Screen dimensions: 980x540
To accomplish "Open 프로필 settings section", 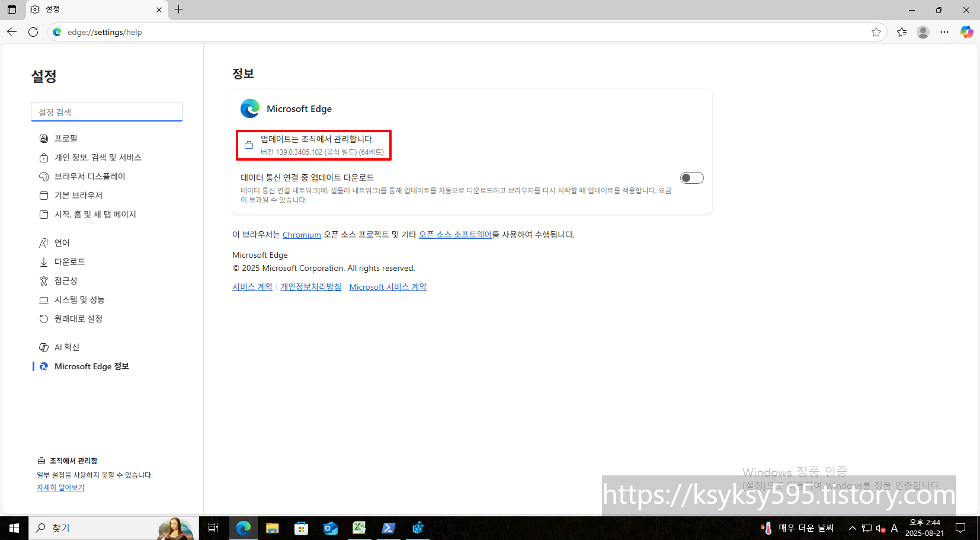I will pos(66,138).
